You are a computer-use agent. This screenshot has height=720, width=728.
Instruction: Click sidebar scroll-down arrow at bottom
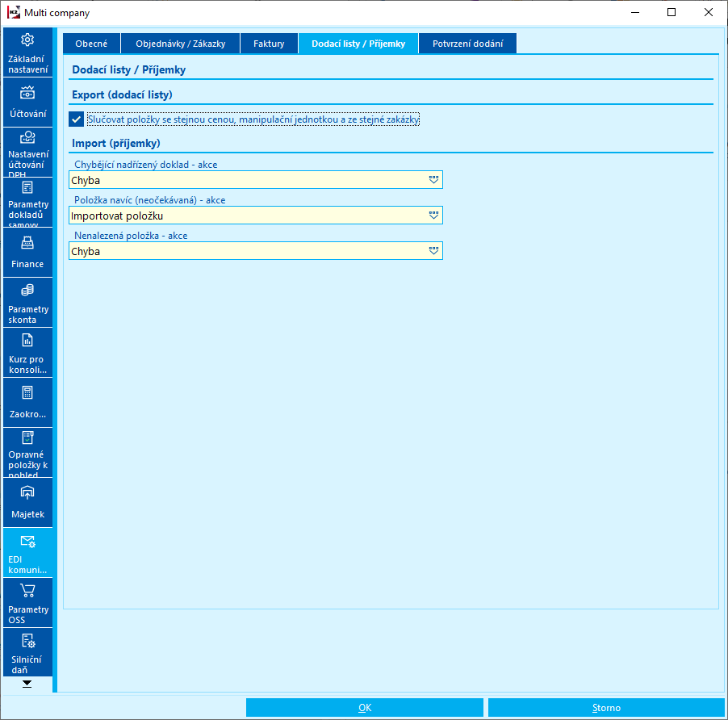pyautogui.click(x=27, y=684)
